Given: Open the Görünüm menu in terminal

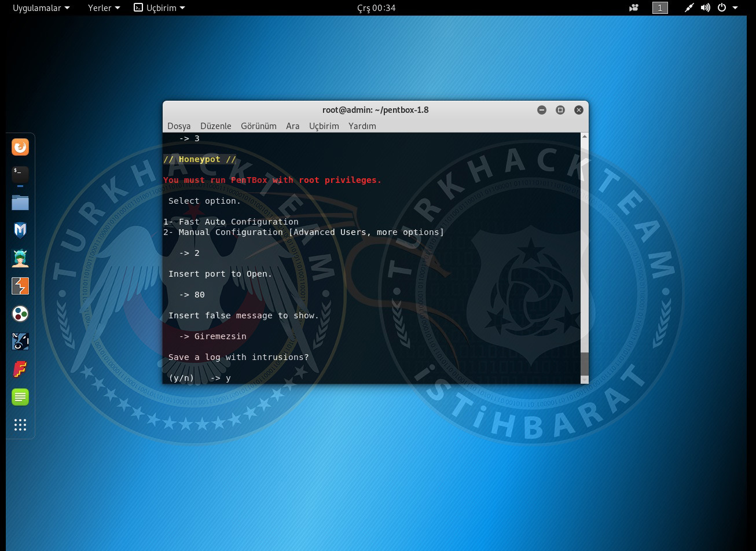Looking at the screenshot, I should (x=259, y=126).
